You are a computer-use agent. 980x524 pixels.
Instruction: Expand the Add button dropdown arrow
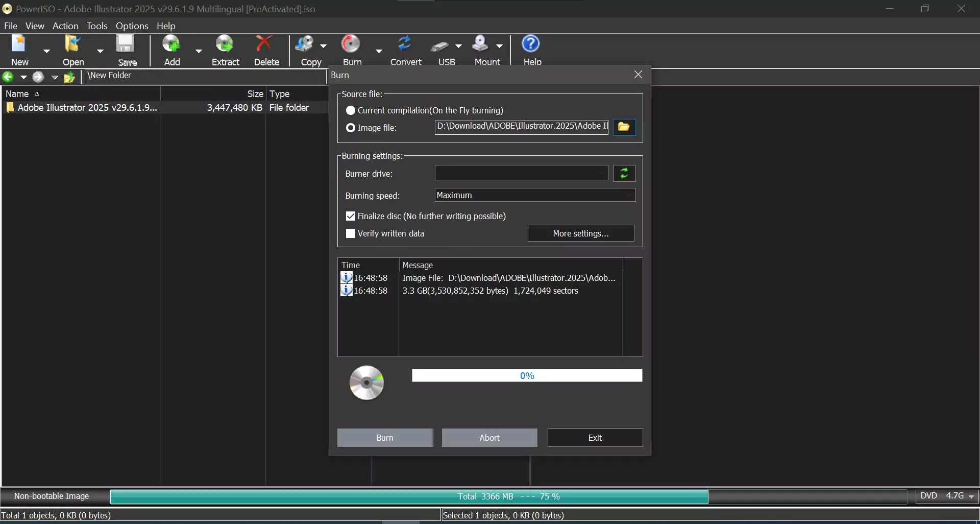click(x=199, y=51)
